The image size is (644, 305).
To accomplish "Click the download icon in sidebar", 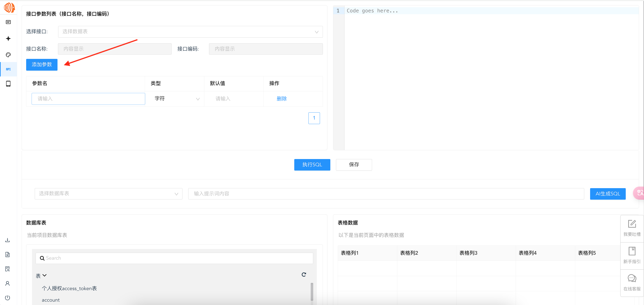I will pos(7,240).
